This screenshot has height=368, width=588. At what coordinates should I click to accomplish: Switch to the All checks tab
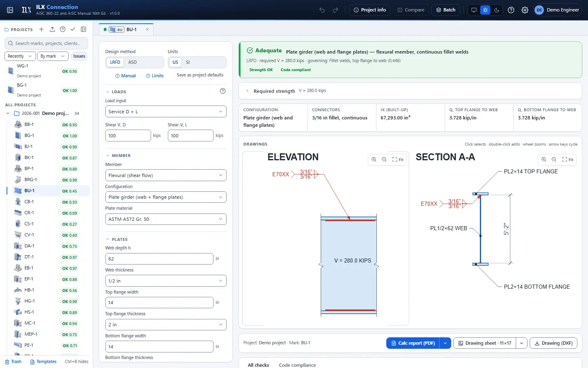click(258, 365)
